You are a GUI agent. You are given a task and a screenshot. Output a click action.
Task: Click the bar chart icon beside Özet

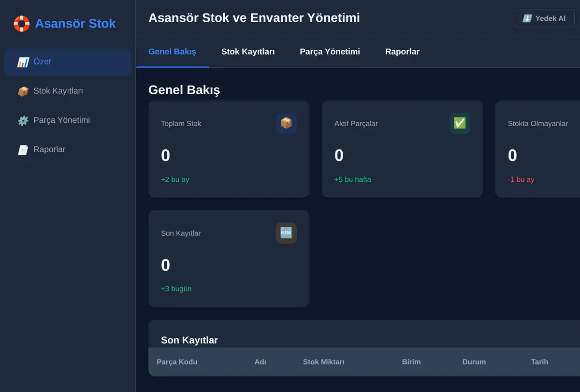point(23,62)
